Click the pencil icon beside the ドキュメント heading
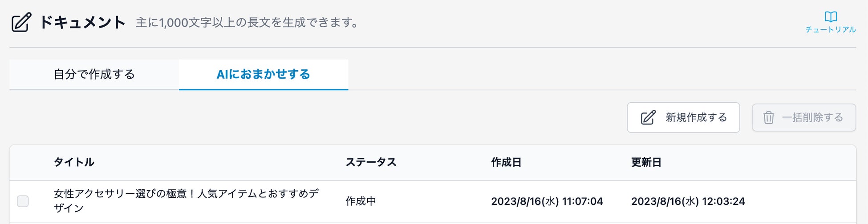Screen dimensions: 868x224 (21, 22)
